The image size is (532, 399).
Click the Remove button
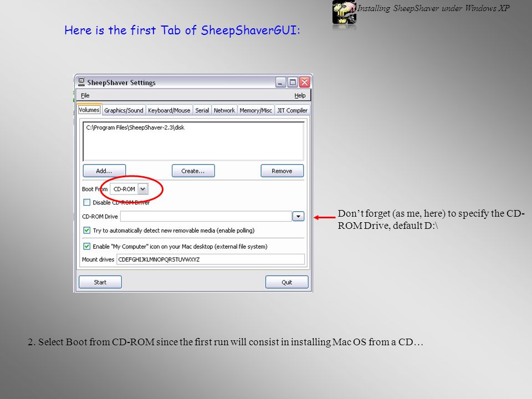pos(282,171)
